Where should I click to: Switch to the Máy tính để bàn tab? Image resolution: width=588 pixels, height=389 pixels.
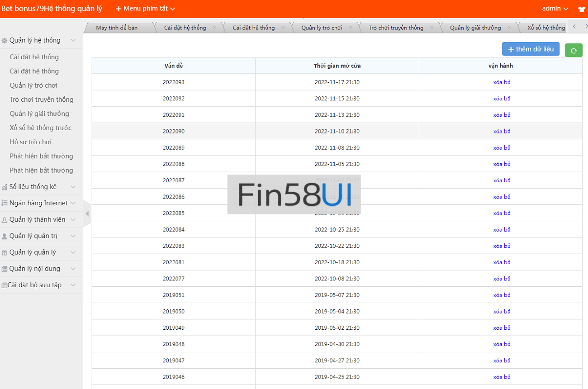click(x=117, y=28)
